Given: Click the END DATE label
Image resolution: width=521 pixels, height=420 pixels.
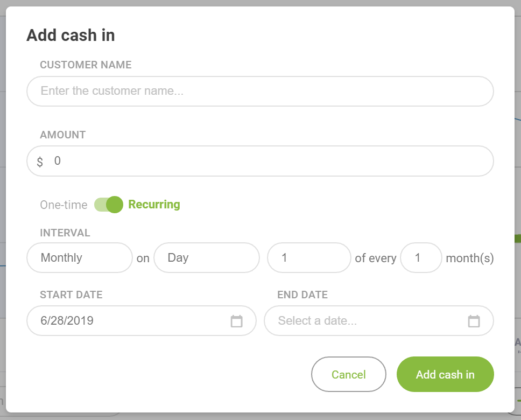Looking at the screenshot, I should click(x=302, y=295).
